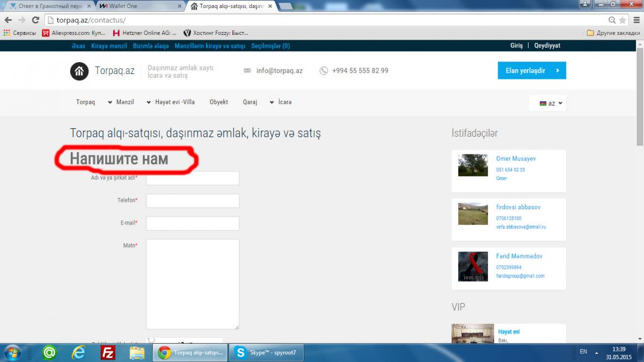Bookmark this page with the star icon

pos(623,20)
